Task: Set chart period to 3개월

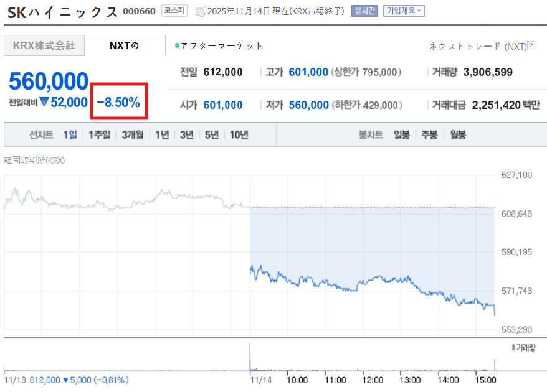Action: (x=133, y=134)
